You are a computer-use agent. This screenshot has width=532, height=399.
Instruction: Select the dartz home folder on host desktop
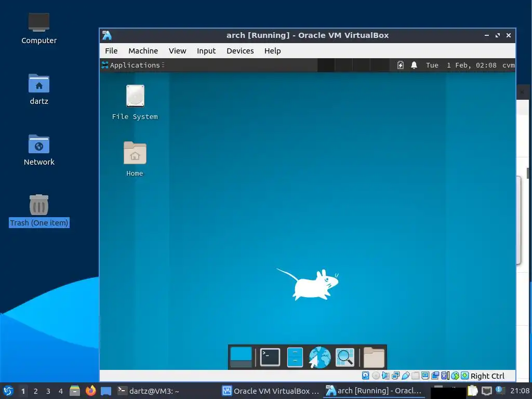pyautogui.click(x=39, y=89)
